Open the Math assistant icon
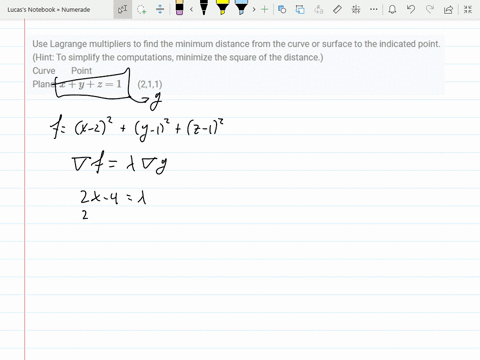 (x=356, y=9)
